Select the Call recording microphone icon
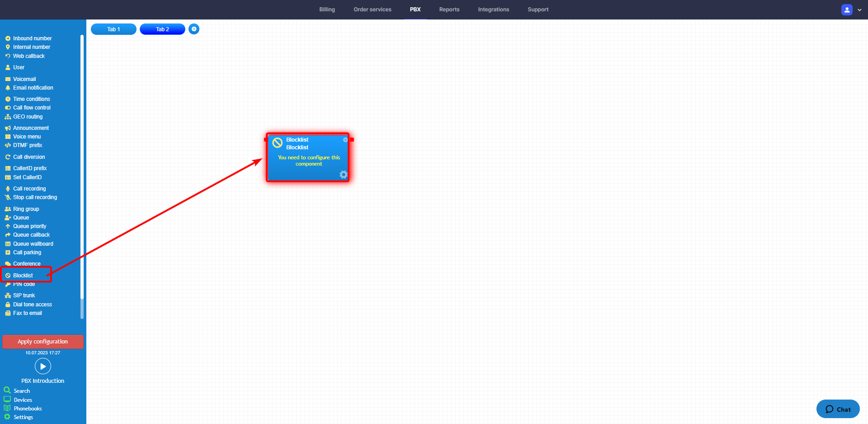Viewport: 868px width, 424px height. 8,189
